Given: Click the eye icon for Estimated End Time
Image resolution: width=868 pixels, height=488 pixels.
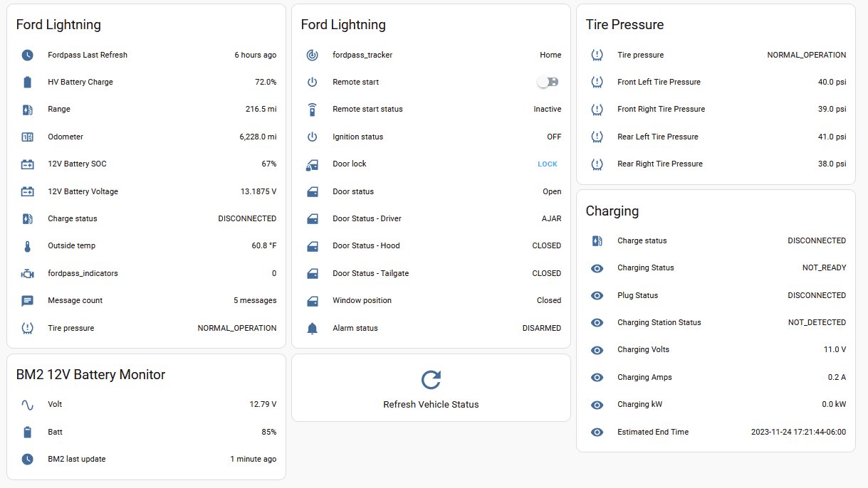Looking at the screenshot, I should 597,433.
